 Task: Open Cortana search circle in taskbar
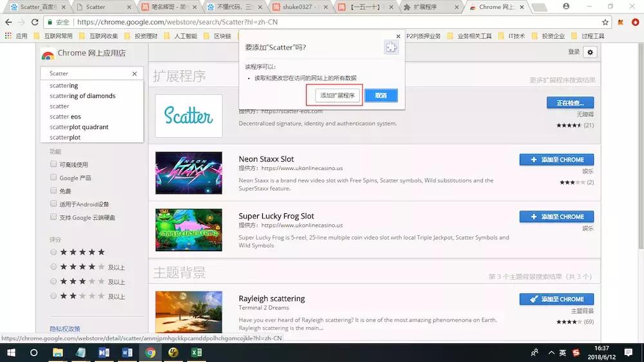click(33, 352)
